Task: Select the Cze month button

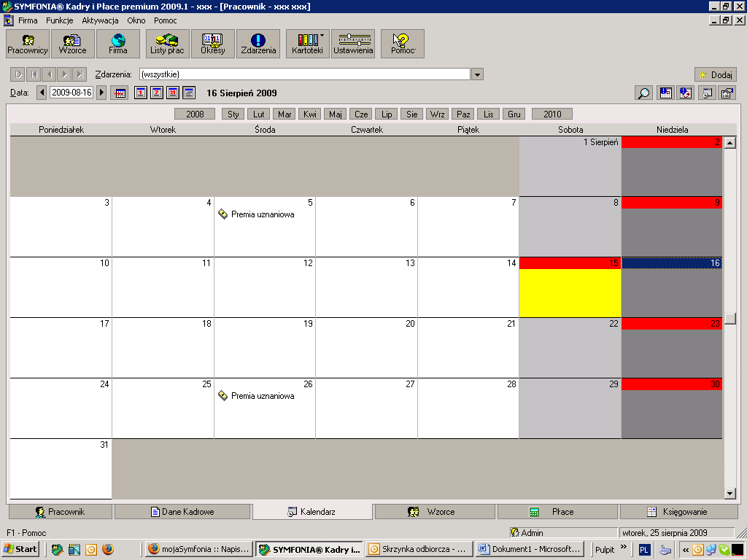Action: (x=361, y=114)
